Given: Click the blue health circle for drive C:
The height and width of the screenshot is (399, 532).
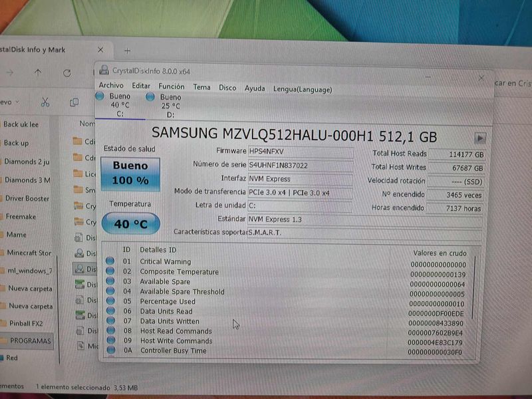Looking at the screenshot, I should tap(100, 96).
